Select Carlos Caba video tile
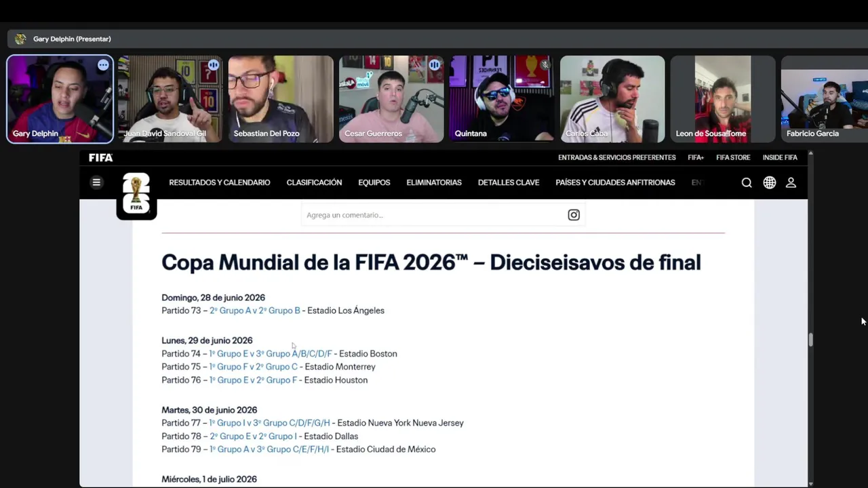Image resolution: width=868 pixels, height=488 pixels. pos(612,99)
